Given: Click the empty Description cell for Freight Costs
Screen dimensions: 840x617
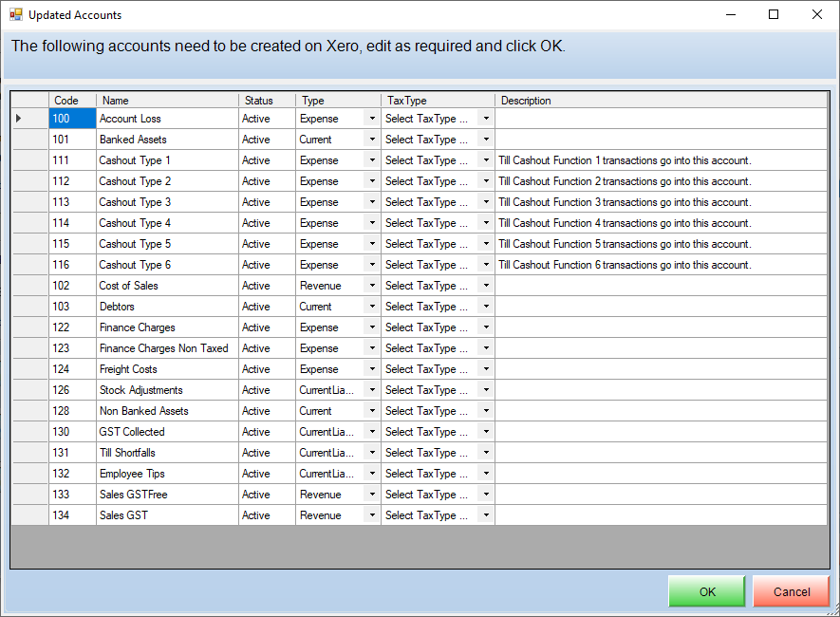Looking at the screenshot, I should (661, 369).
